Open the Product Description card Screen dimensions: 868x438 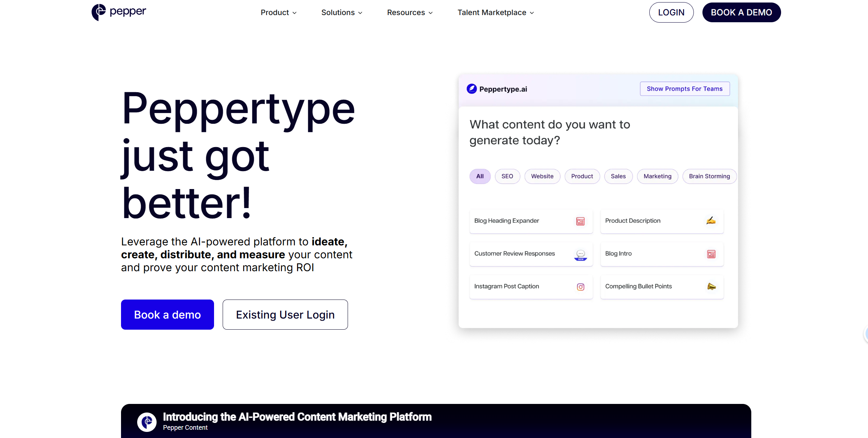click(662, 221)
